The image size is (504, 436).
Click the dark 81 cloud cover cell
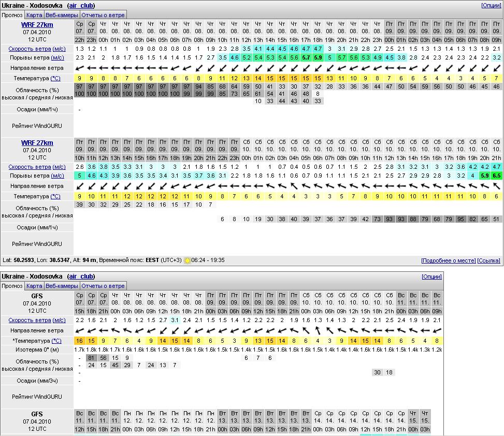coord(91,358)
